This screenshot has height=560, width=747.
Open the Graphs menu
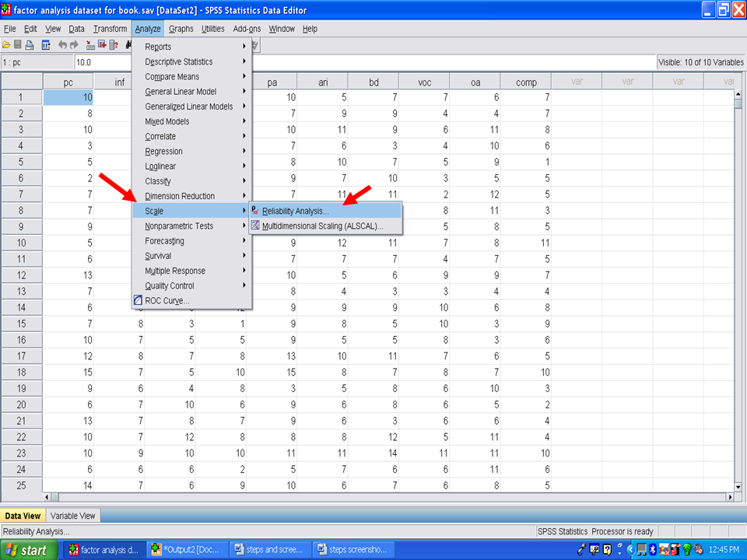(x=181, y=29)
